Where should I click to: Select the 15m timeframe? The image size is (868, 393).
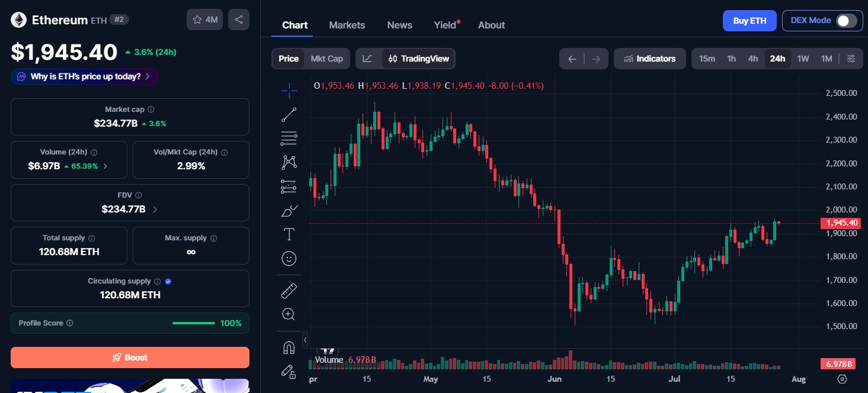(x=707, y=59)
